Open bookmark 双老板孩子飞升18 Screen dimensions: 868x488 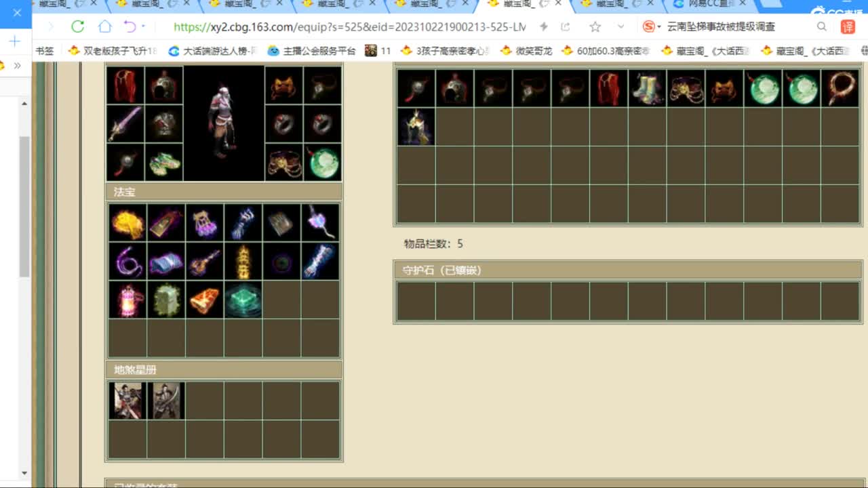click(113, 51)
